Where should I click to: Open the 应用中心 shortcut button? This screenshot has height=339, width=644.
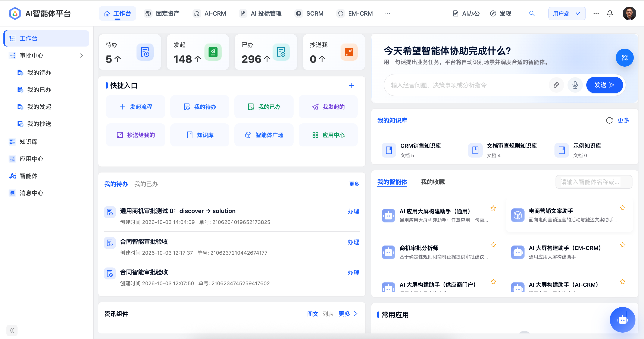pyautogui.click(x=328, y=135)
